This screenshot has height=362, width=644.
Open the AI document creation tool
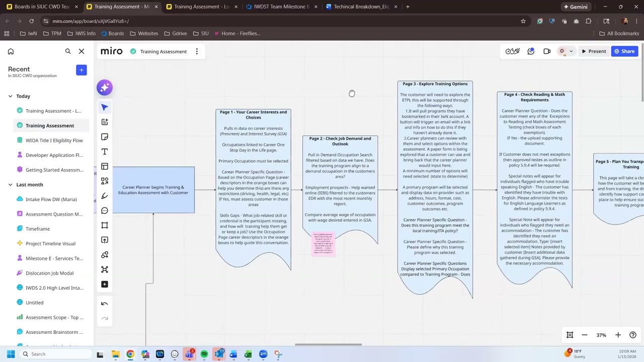(105, 122)
